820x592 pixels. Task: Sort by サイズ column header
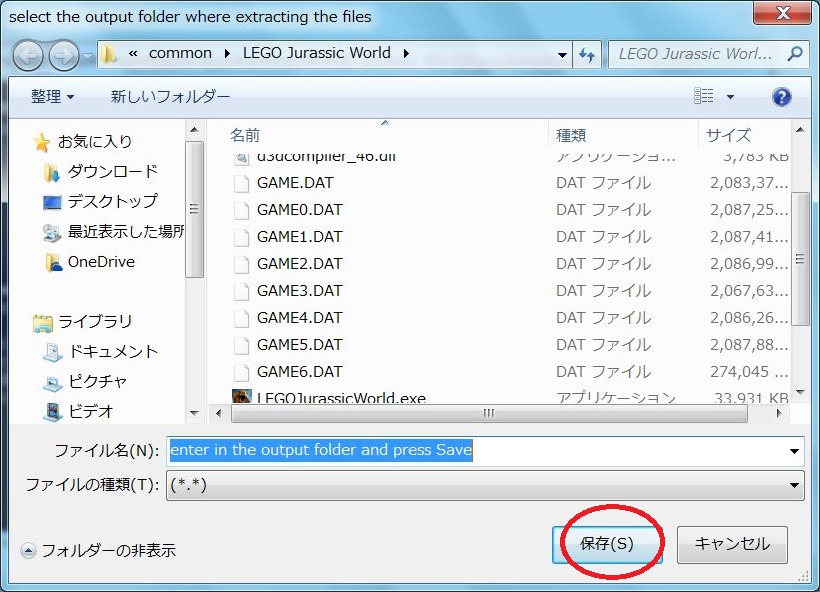pos(728,135)
